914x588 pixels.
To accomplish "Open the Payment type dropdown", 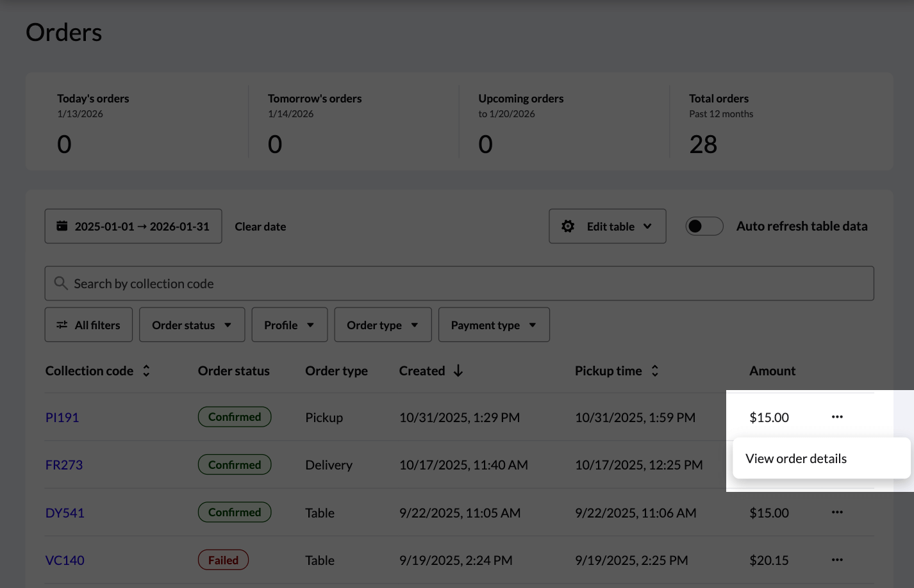I will [494, 325].
